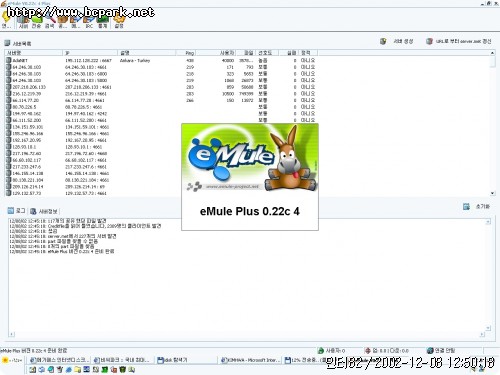The height and width of the screenshot is (375, 500).
Task: Open the Microsoft Internet Explorer taskbar window
Action: (251, 360)
